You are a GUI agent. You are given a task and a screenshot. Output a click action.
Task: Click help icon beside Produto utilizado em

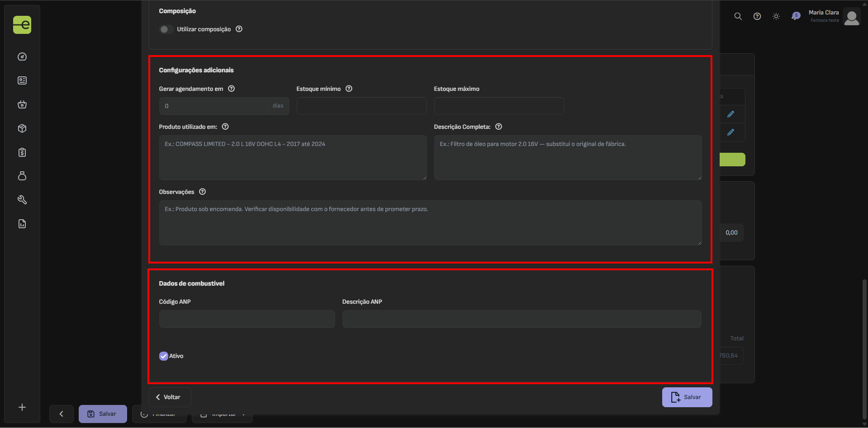click(x=225, y=127)
